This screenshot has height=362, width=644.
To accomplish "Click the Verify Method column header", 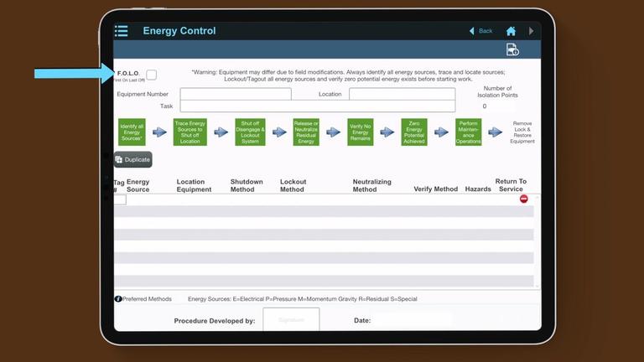I will (435, 189).
